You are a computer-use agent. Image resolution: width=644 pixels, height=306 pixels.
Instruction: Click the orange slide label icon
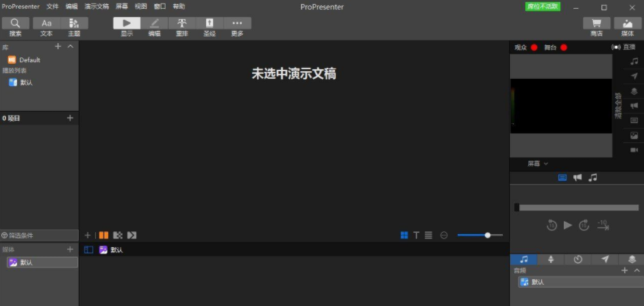104,235
